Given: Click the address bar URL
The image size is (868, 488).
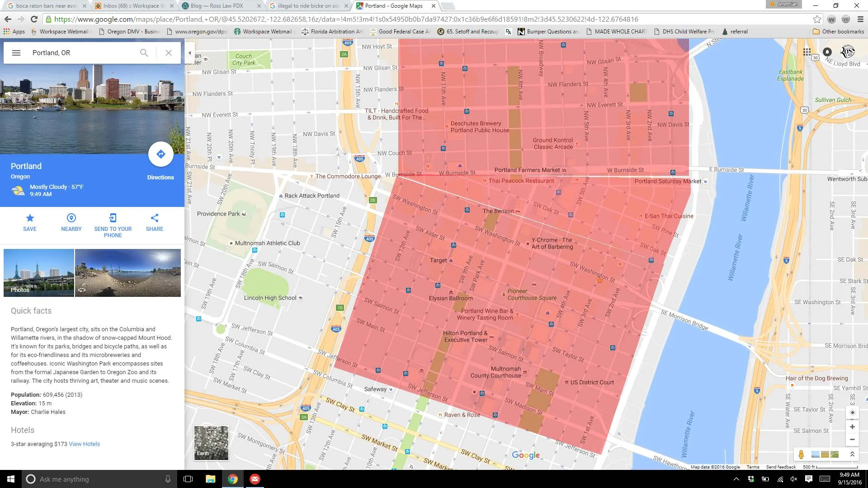Looking at the screenshot, I should (x=346, y=19).
